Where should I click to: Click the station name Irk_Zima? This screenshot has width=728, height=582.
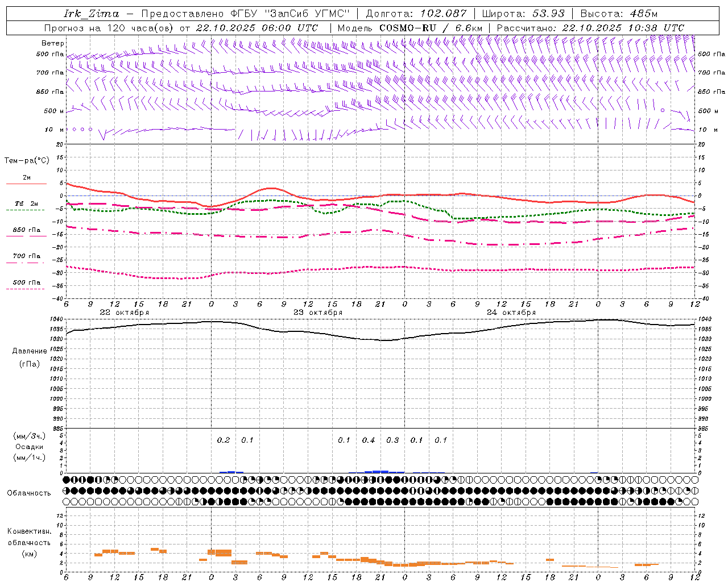pos(91,14)
